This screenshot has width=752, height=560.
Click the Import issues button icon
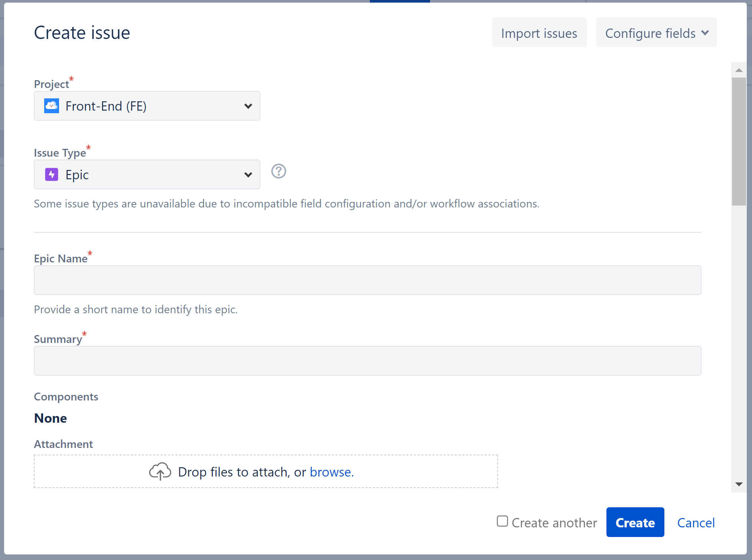pyautogui.click(x=539, y=33)
